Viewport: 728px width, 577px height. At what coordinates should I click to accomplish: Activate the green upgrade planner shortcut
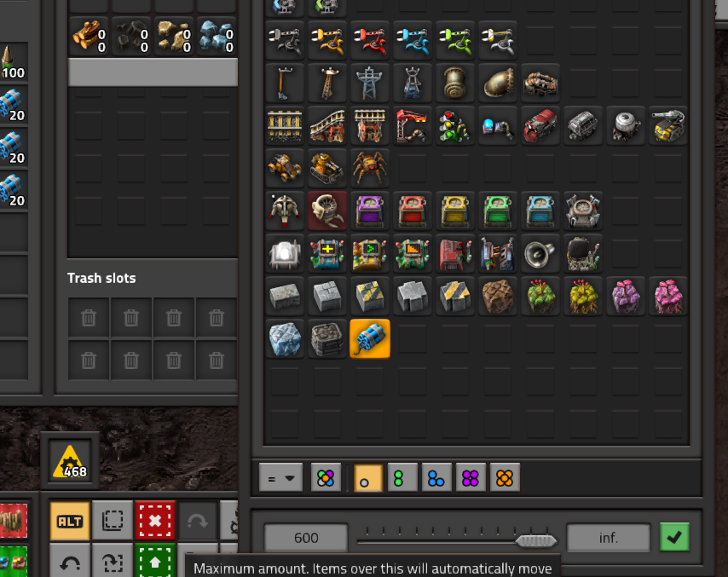[155, 560]
